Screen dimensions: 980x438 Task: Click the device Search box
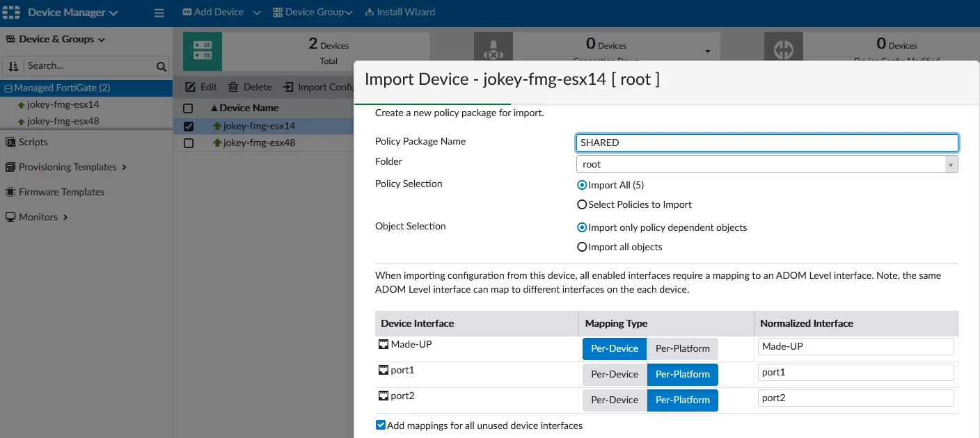point(89,66)
